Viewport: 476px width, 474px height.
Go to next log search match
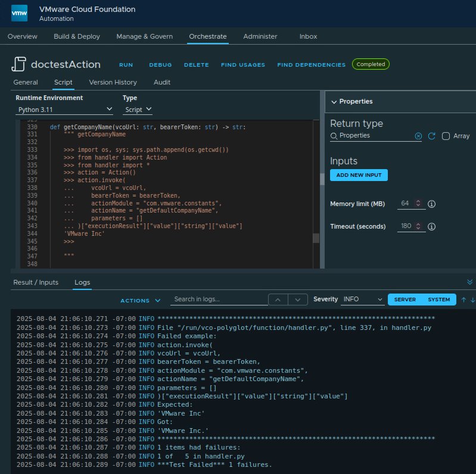[x=298, y=300]
